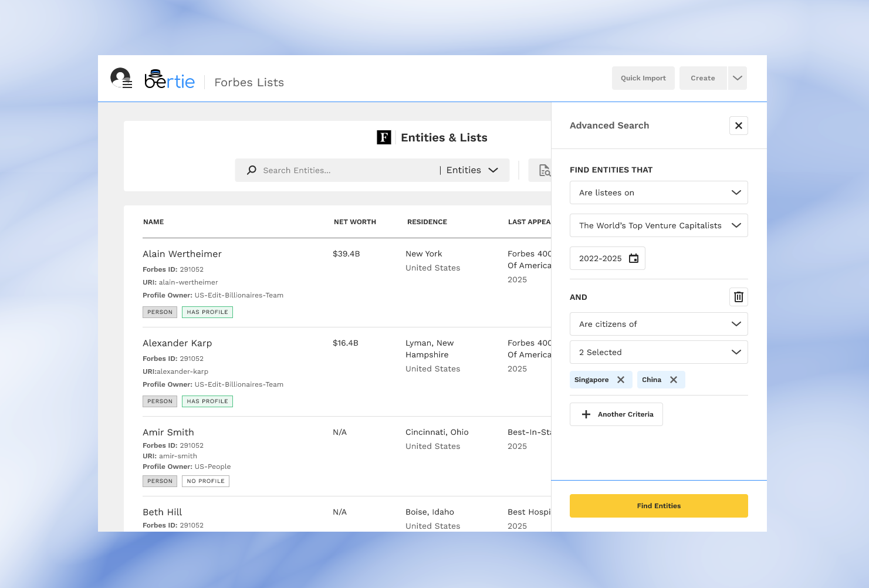Remove the China tag
Viewport: 869px width, 588px height.
(x=674, y=380)
